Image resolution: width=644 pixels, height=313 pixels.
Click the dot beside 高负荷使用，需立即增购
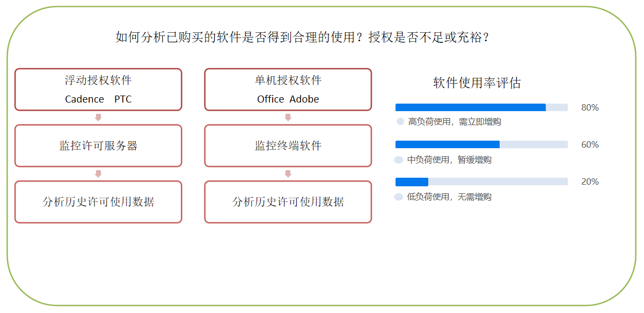[400, 122]
